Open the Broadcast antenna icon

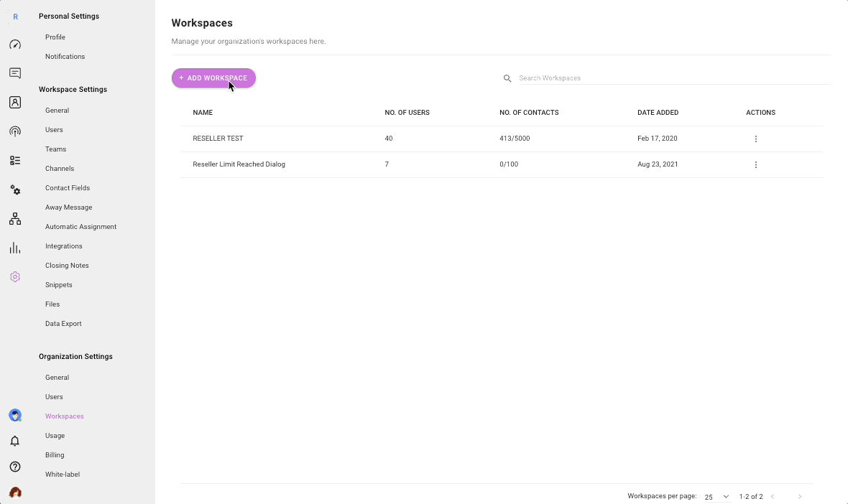click(x=15, y=131)
